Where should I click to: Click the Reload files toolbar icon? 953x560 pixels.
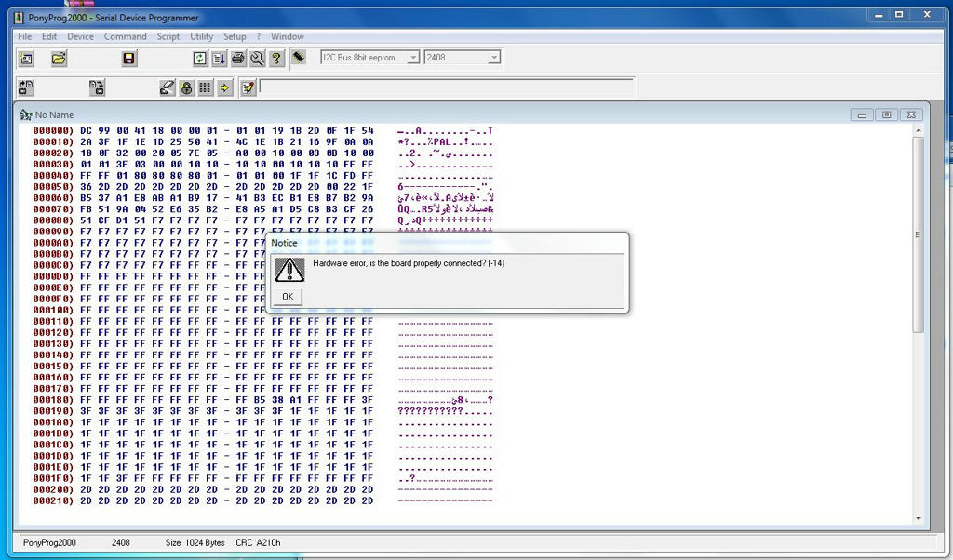coord(200,59)
